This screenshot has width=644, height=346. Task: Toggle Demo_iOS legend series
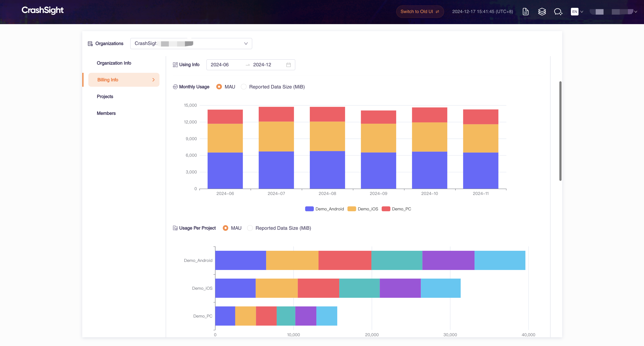(x=363, y=209)
